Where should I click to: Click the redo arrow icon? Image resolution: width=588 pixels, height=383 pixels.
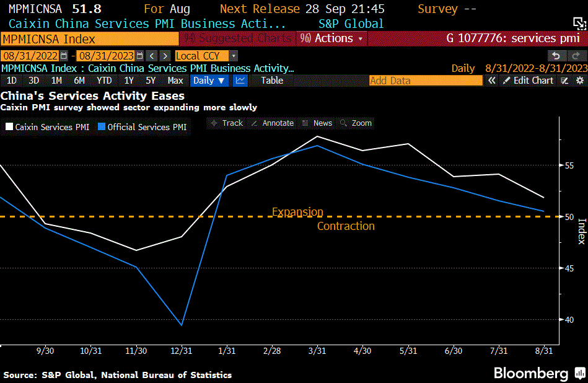pyautogui.click(x=576, y=56)
